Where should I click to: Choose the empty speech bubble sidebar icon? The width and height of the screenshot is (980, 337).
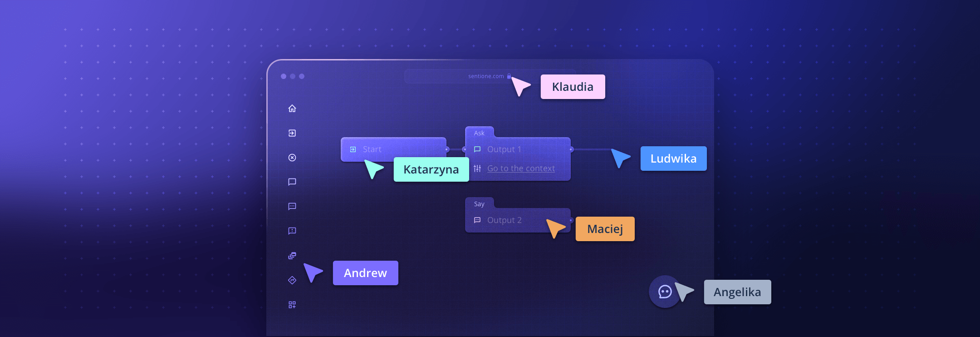pos(292,182)
